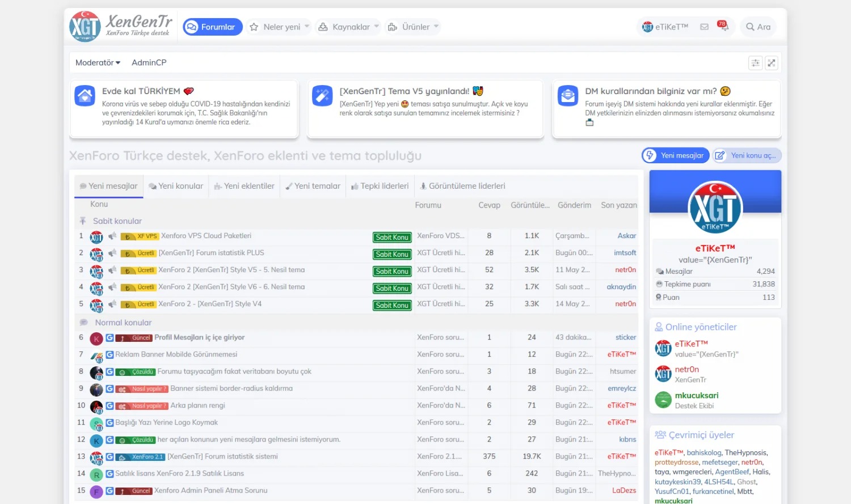Click XenForo 2.1 prefix label
Image resolution: width=851 pixels, height=504 pixels.
click(x=140, y=457)
